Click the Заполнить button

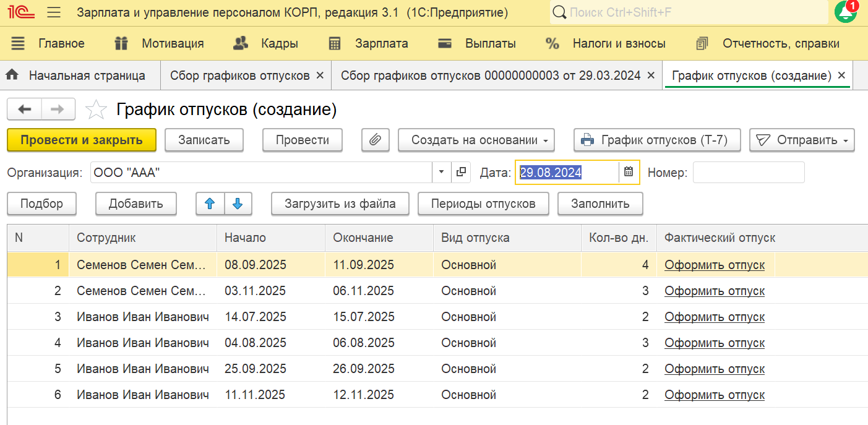pyautogui.click(x=600, y=204)
